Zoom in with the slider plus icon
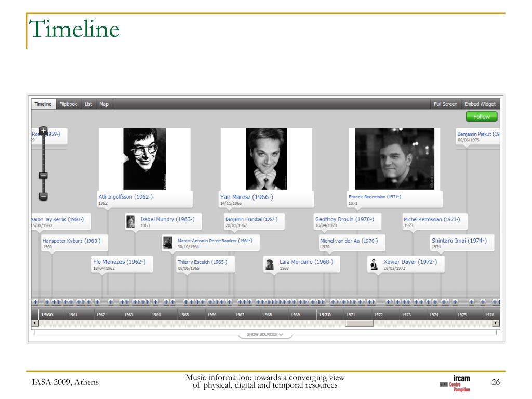The image size is (532, 399). coord(44,130)
